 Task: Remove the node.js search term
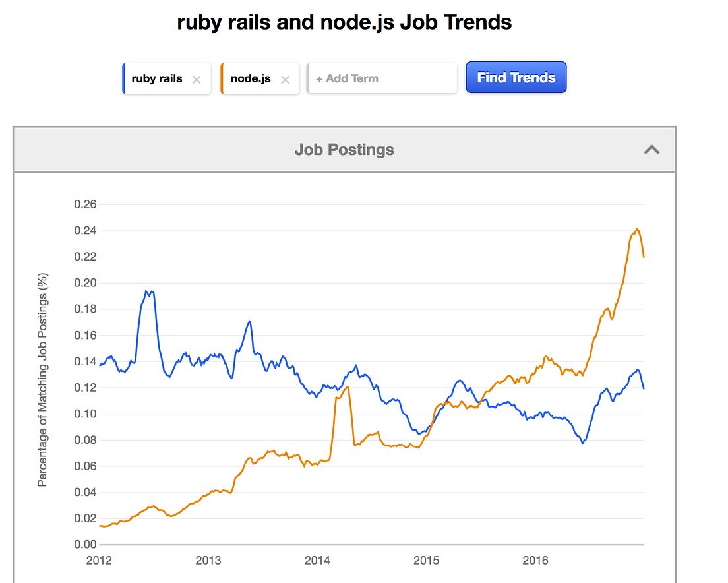(x=285, y=78)
